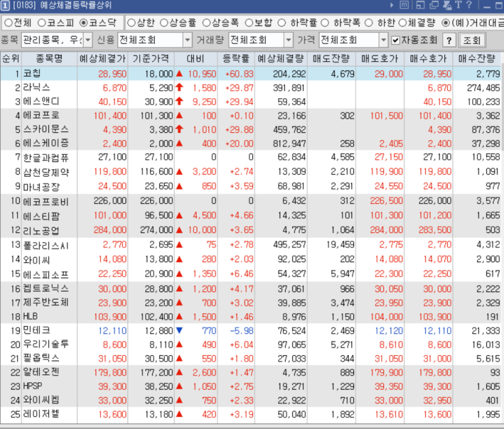The width and height of the screenshot is (504, 429).
Task: Sort by 기준가격 column header
Action: coord(151,59)
